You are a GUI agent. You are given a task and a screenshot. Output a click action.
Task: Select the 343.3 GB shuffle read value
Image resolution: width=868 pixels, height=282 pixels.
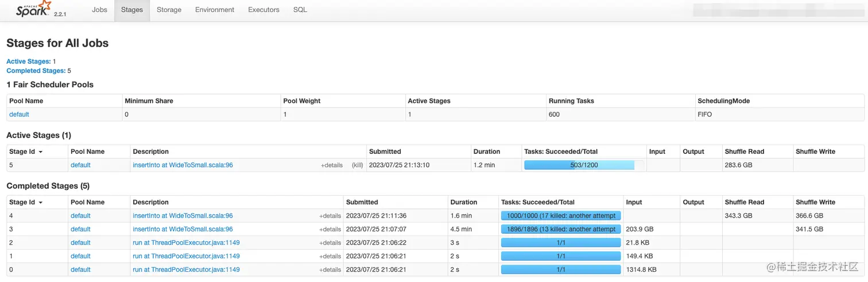[x=739, y=216]
